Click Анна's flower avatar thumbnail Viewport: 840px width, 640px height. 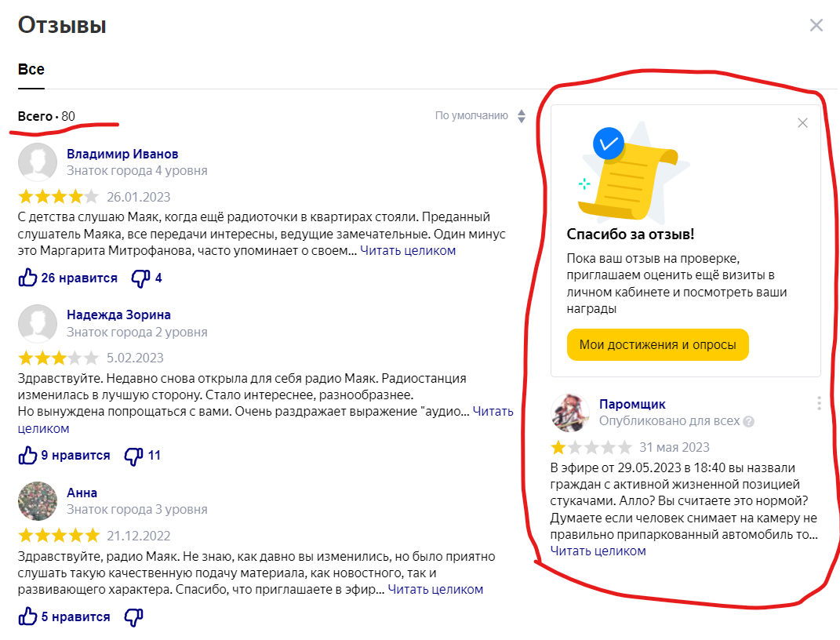click(38, 500)
